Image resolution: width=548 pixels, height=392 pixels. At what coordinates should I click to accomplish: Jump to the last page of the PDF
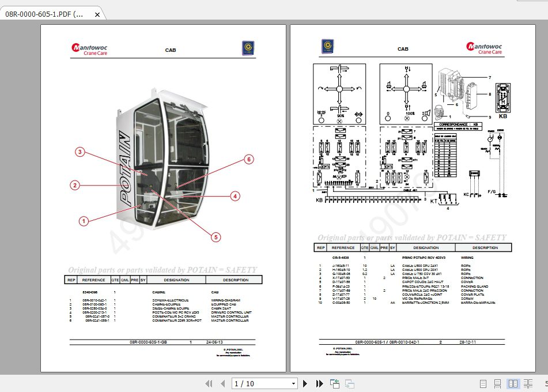pos(319,383)
